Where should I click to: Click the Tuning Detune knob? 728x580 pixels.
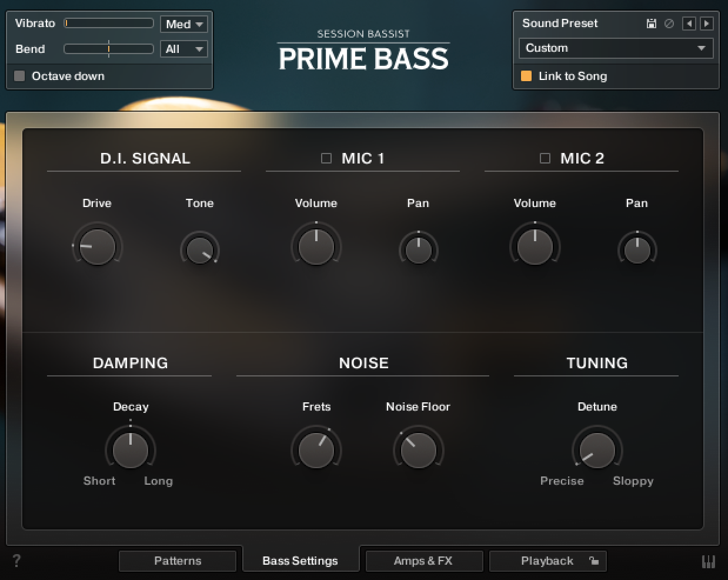tap(597, 450)
